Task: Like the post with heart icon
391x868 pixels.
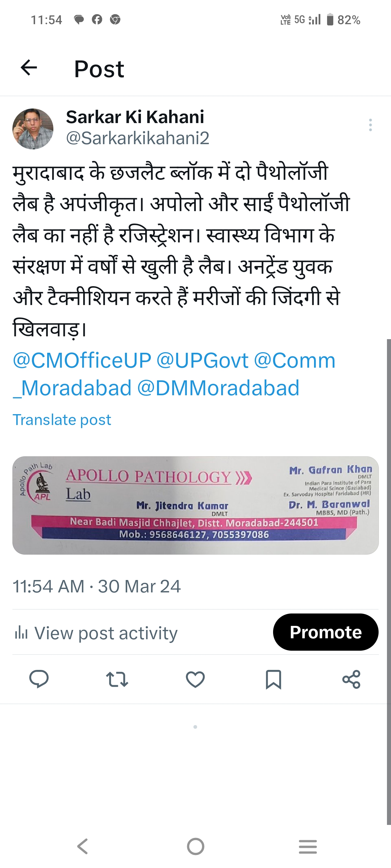Action: coord(195,679)
